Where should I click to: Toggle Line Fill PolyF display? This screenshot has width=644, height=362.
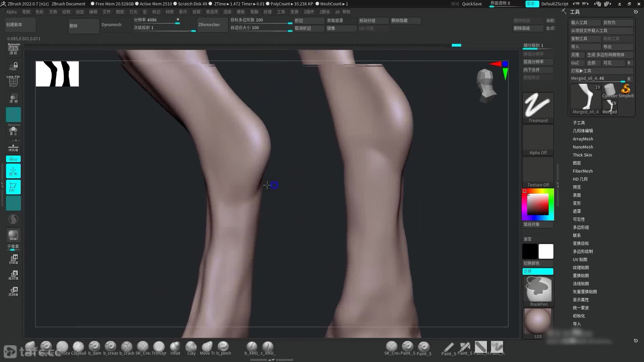(x=13, y=81)
